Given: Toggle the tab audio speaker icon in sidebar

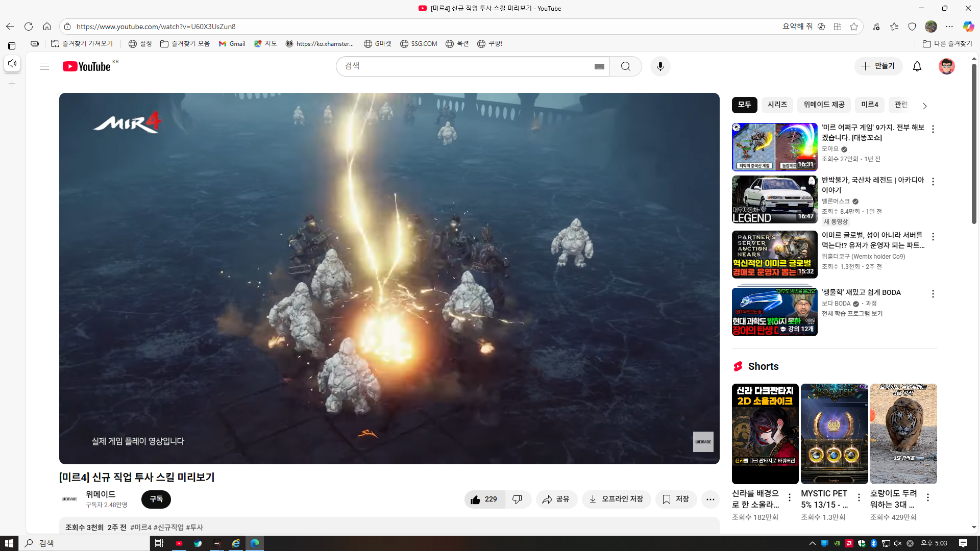Looking at the screenshot, I should point(12,63).
